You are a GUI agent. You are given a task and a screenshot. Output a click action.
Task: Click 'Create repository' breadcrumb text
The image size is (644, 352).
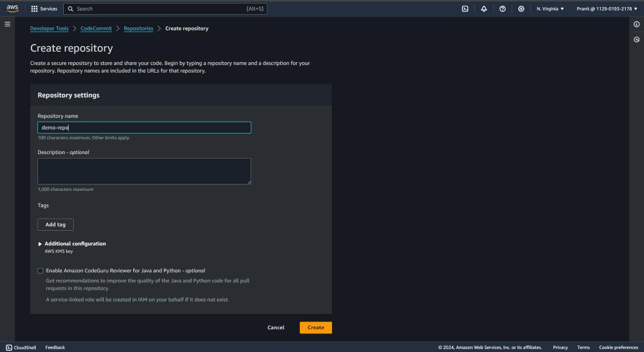pos(187,28)
